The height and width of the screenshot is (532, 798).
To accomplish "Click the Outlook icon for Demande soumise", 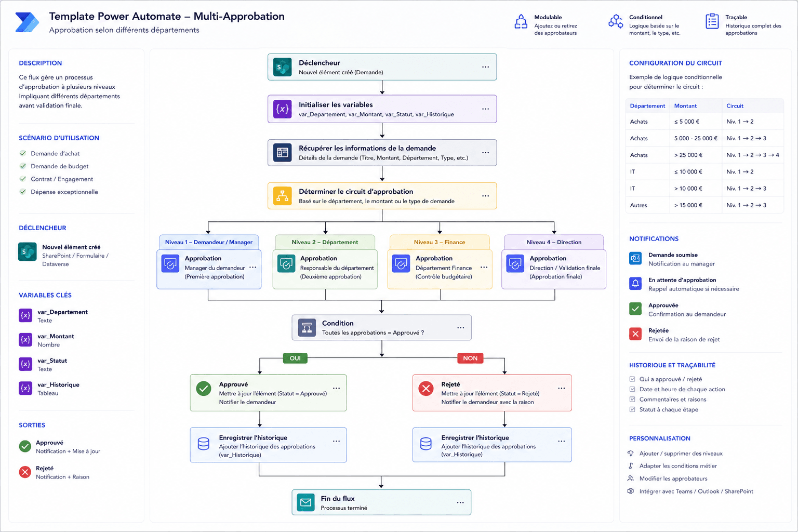I will click(x=635, y=258).
